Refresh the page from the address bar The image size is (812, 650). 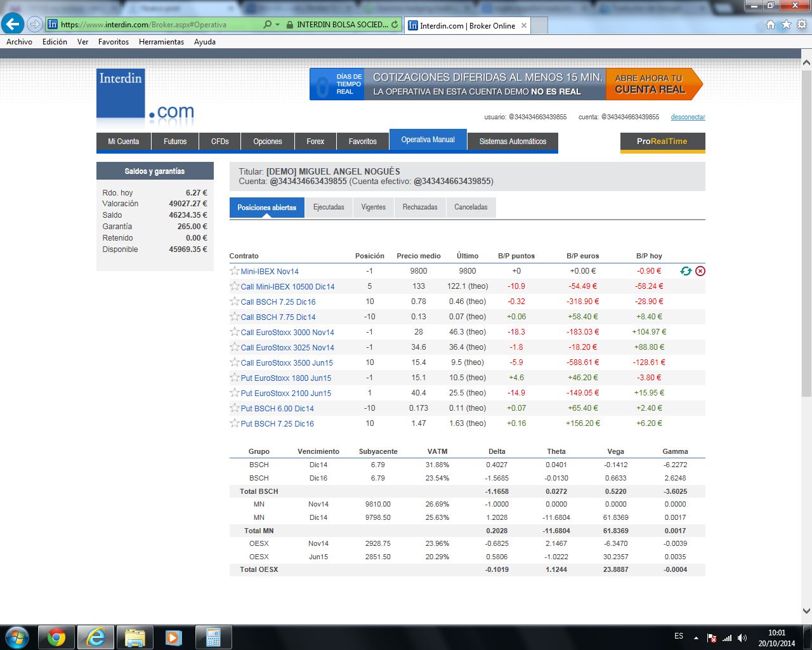click(395, 25)
